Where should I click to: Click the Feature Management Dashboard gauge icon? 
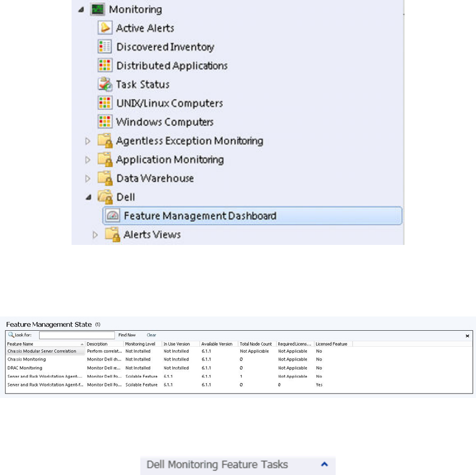point(113,216)
